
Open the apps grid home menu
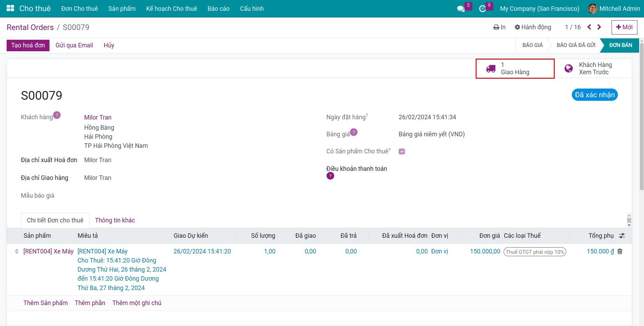[x=10, y=8]
